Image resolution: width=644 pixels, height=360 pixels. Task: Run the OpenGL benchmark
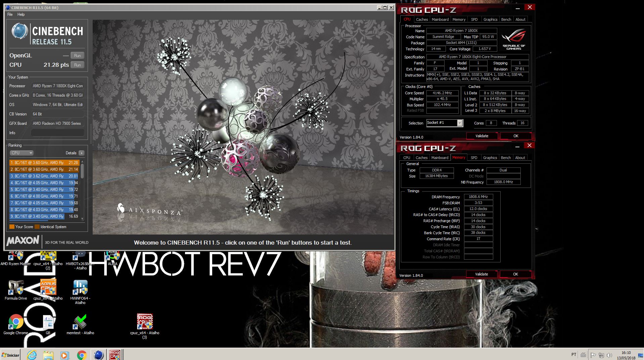(x=77, y=56)
